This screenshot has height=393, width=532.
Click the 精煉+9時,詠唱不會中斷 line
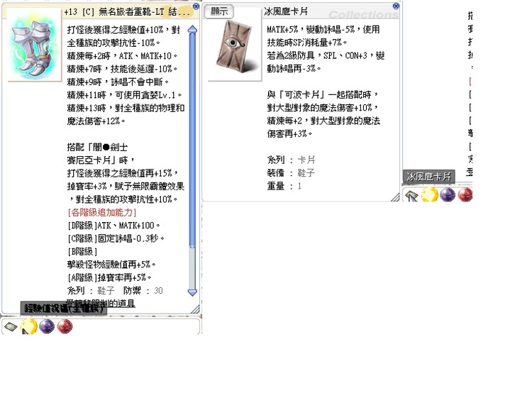click(118, 82)
